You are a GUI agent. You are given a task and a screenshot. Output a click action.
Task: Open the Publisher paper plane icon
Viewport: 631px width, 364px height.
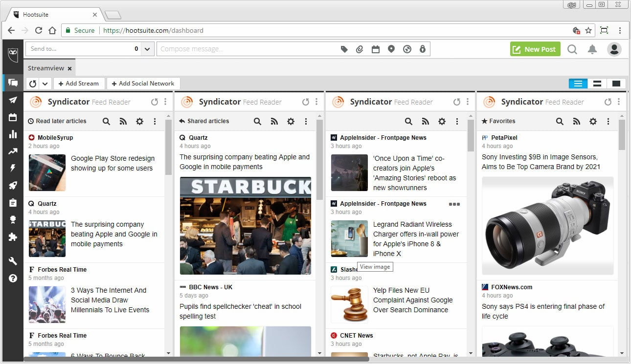[x=13, y=100]
